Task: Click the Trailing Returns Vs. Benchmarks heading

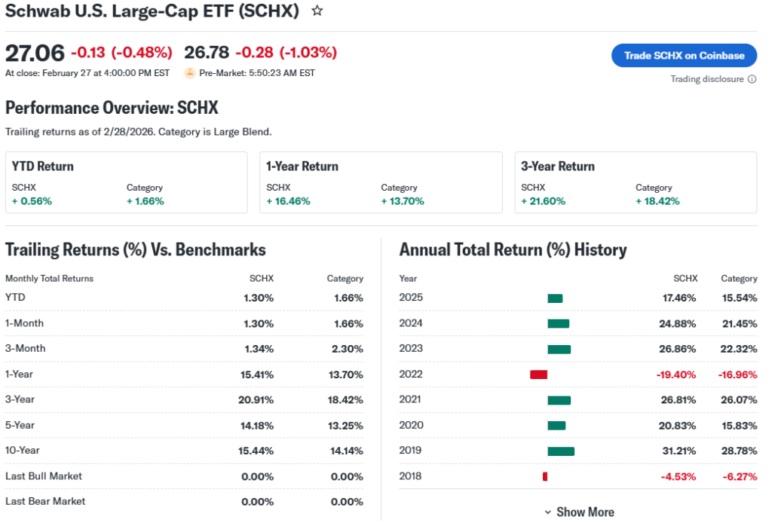Action: click(136, 249)
